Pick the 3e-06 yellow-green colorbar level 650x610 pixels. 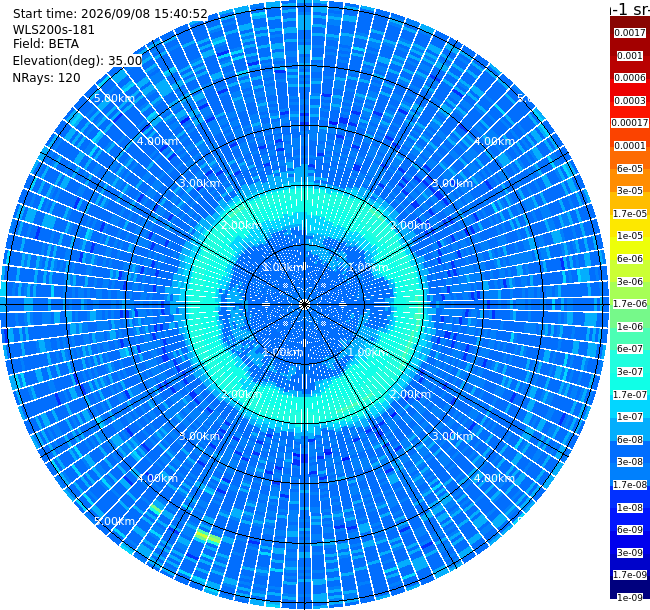pos(630,282)
